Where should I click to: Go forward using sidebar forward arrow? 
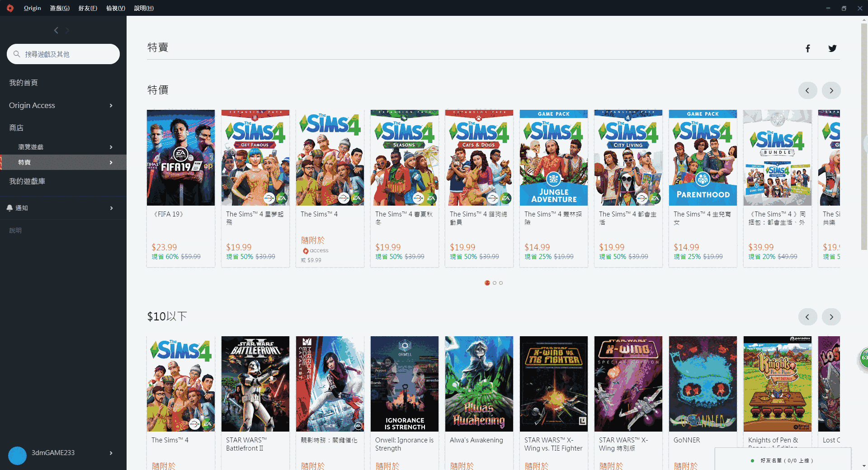tap(67, 30)
